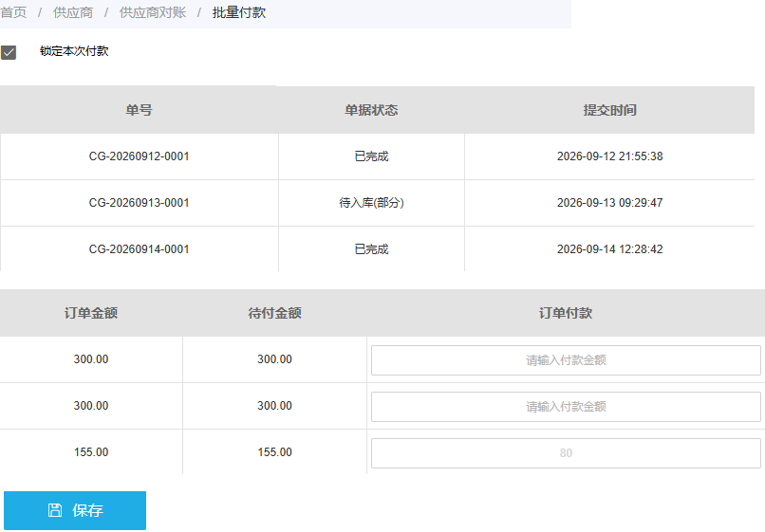The image size is (765, 532).
Task: Click the 订单金额 column header
Action: coord(91,313)
